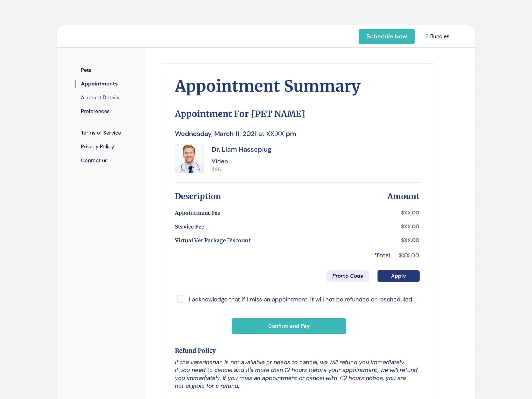The image size is (532, 399).
Task: Click Dr. Liam Hasseplug's profile photo
Action: coord(189,159)
